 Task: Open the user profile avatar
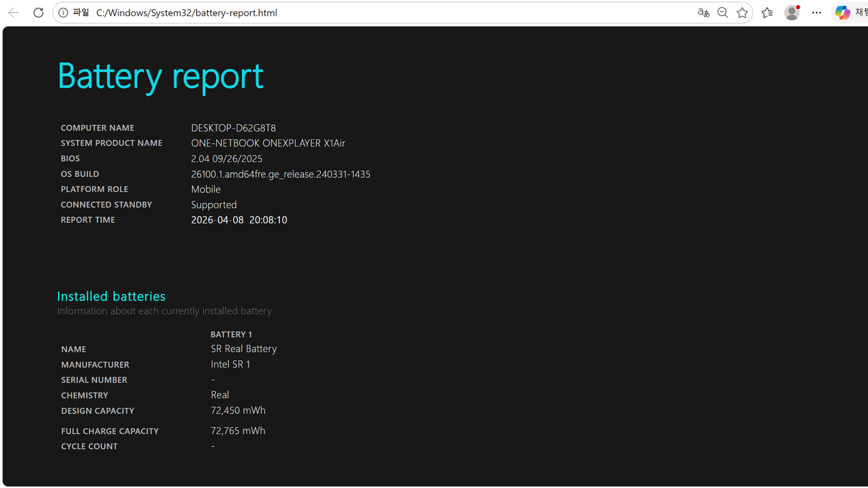coord(792,12)
